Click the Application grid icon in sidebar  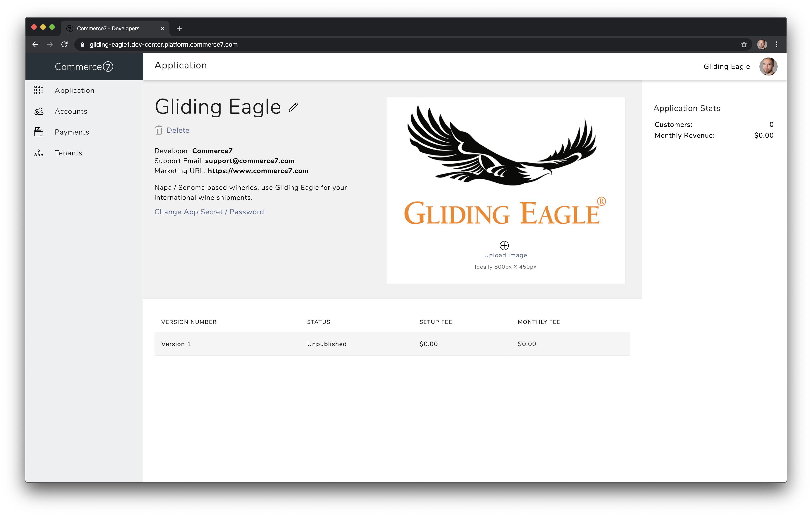(x=39, y=90)
